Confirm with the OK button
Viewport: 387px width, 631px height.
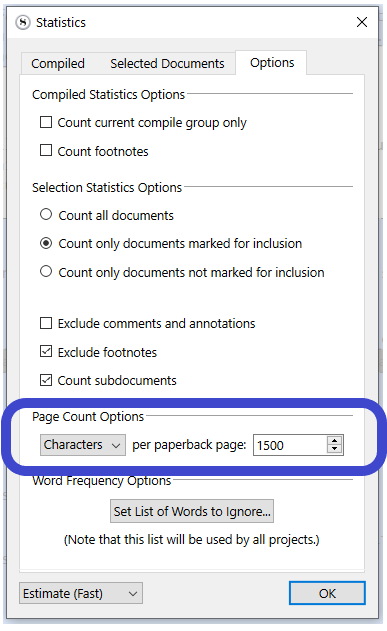point(327,593)
